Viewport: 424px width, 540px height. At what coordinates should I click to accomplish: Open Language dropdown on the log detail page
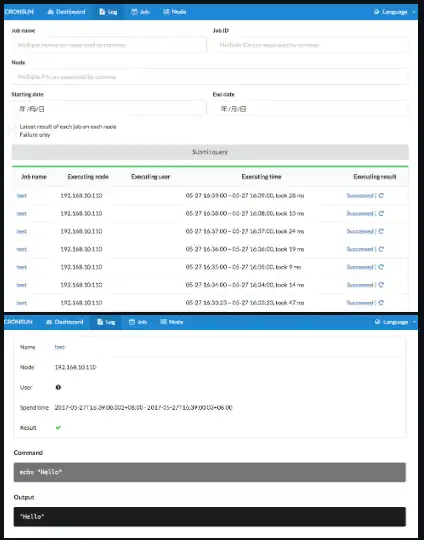pyautogui.click(x=395, y=322)
